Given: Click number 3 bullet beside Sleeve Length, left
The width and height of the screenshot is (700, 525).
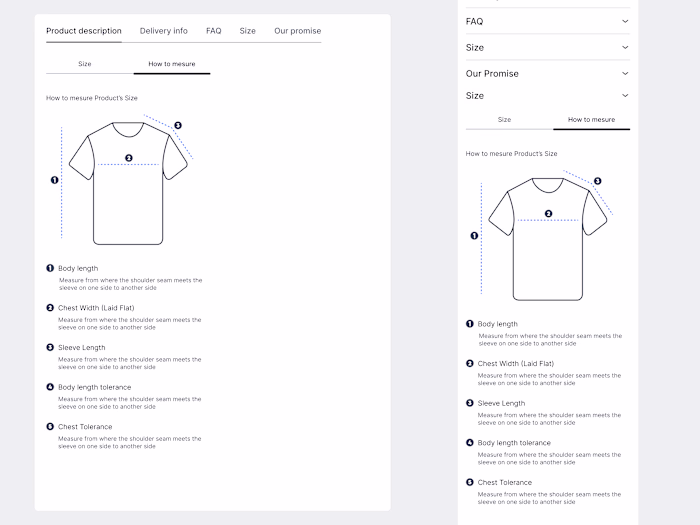Looking at the screenshot, I should tap(50, 347).
